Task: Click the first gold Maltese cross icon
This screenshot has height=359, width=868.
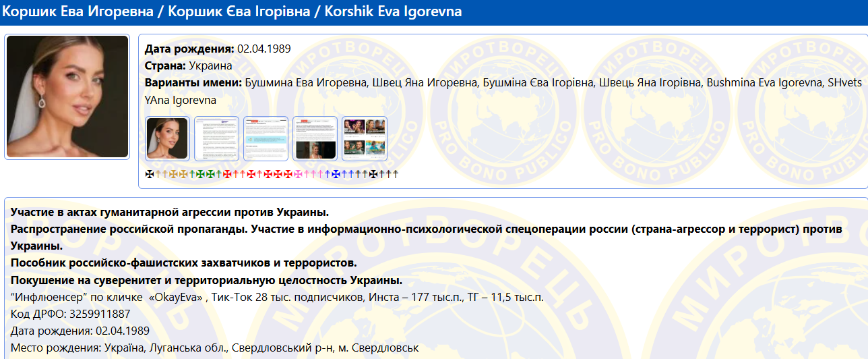Action: (173, 174)
